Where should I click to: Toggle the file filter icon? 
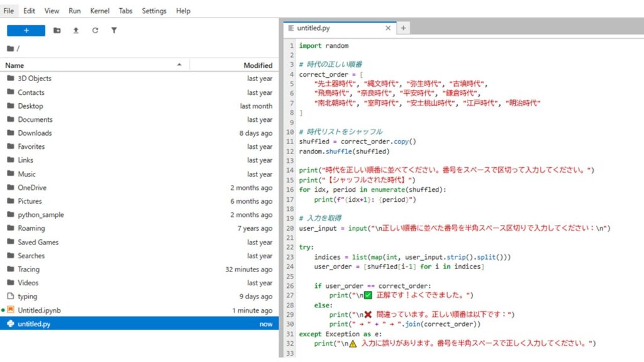tap(114, 30)
